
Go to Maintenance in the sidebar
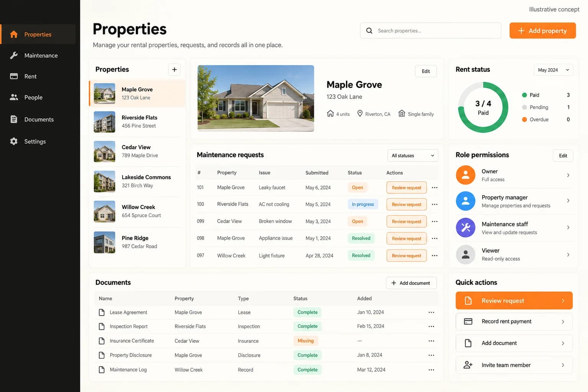tap(38, 56)
